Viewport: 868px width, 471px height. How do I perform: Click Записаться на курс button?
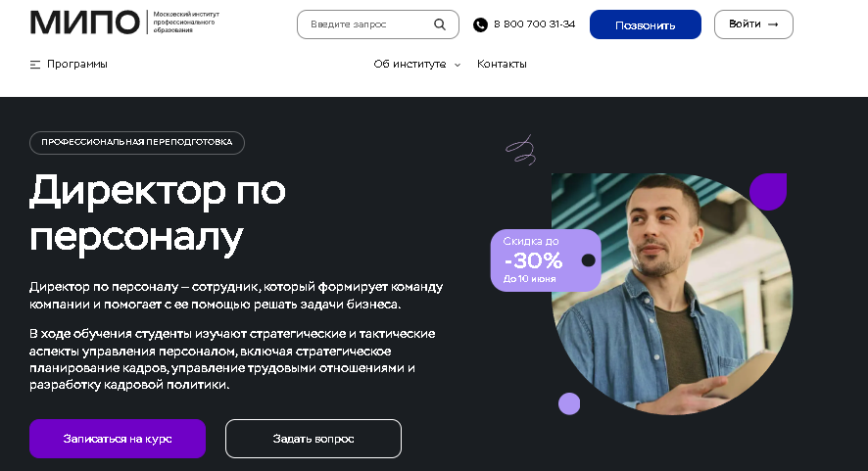(118, 439)
